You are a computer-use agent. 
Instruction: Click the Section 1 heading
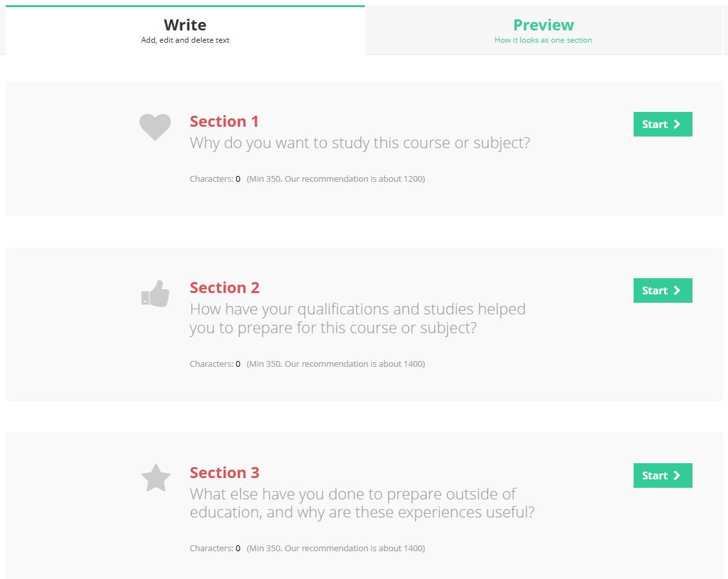coord(224,121)
